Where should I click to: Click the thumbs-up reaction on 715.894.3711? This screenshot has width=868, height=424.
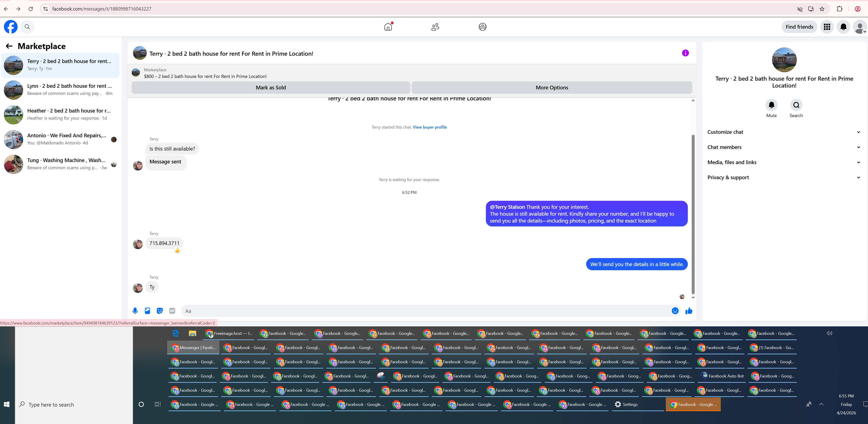point(177,250)
